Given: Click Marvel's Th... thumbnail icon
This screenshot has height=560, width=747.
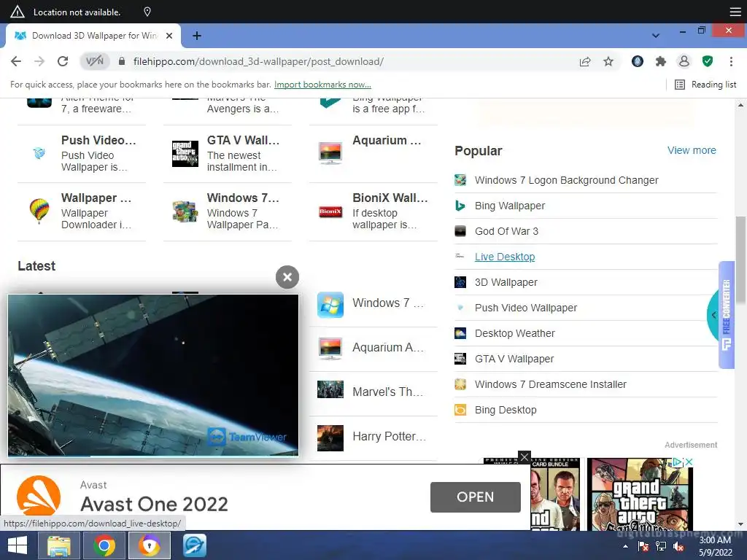Looking at the screenshot, I should (x=330, y=389).
